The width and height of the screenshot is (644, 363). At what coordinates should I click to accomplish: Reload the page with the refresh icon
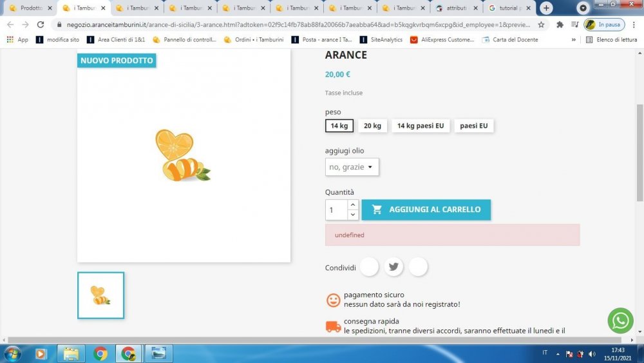[x=40, y=25]
